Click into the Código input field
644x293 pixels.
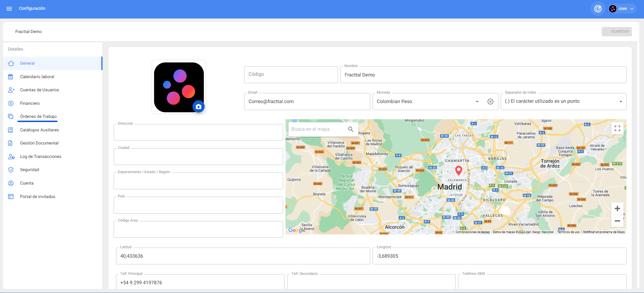tap(291, 75)
